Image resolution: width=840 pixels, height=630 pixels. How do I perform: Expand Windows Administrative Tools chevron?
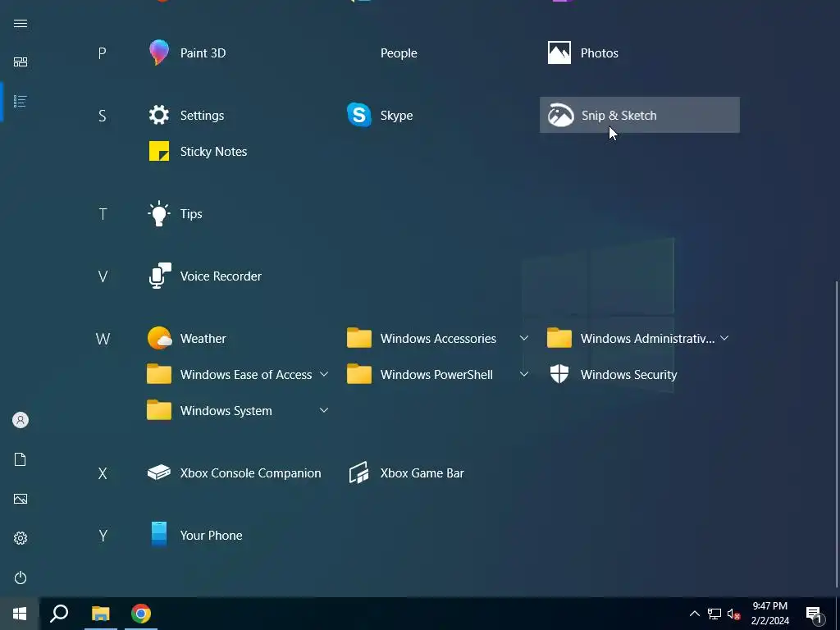[724, 338]
